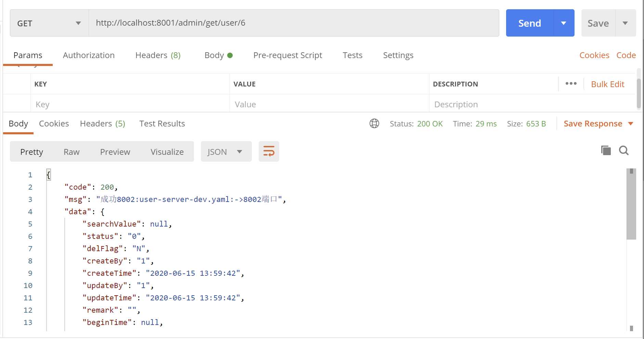Select the response Headers (5) tab
Screen dimensions: 644x339
103,124
